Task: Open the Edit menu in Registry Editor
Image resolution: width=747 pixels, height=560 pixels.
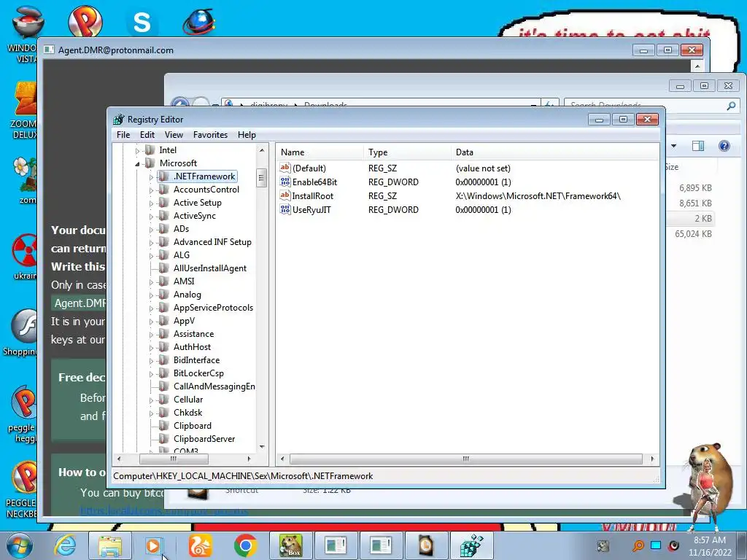Action: 147,135
